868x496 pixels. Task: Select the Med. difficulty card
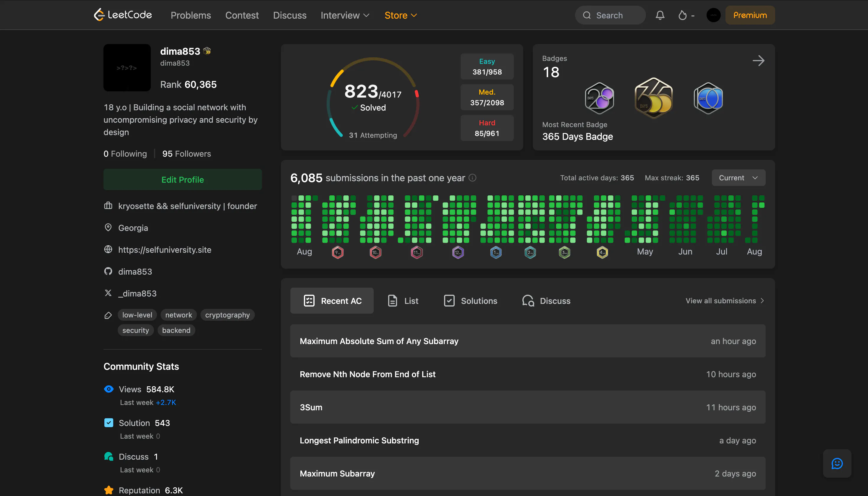point(487,97)
